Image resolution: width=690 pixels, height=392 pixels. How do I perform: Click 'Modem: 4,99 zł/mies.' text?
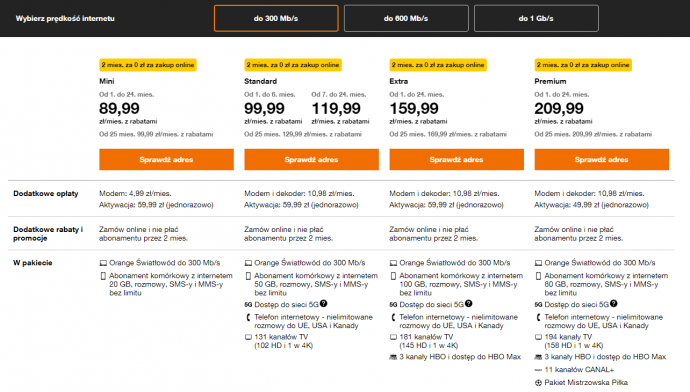135,194
